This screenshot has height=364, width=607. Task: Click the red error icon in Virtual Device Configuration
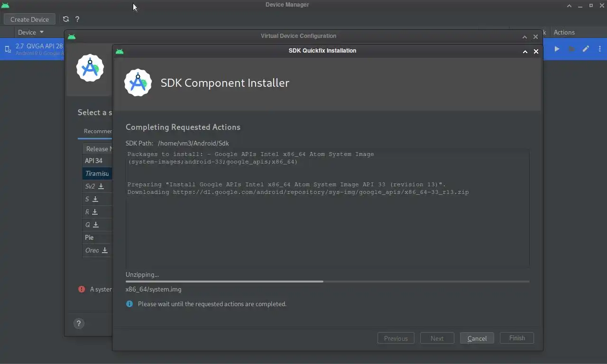tap(82, 289)
